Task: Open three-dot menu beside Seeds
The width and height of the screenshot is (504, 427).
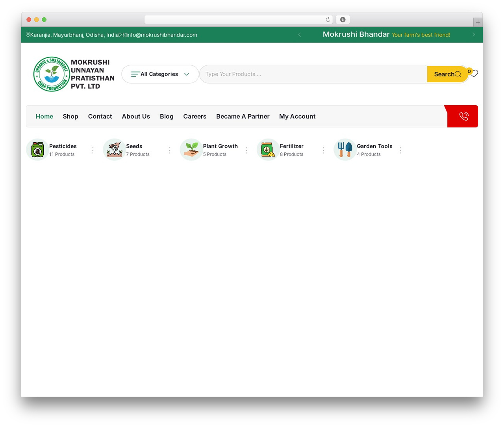Action: pos(170,150)
